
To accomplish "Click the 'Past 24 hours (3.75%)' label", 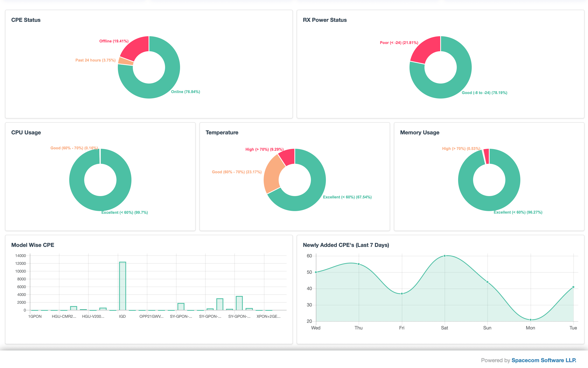I will [95, 60].
